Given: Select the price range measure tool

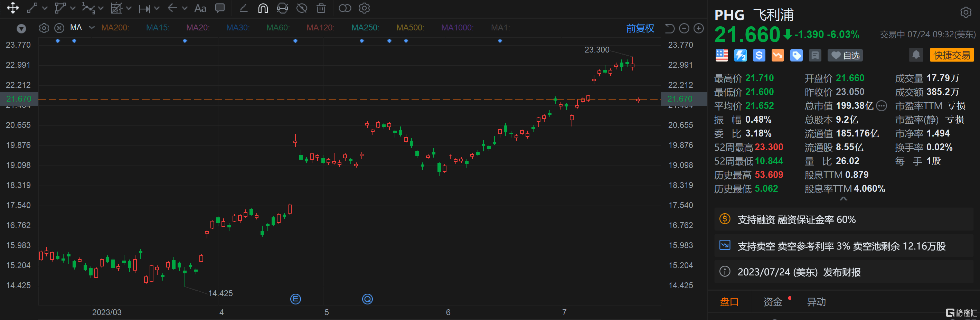Looking at the screenshot, I should (x=144, y=8).
